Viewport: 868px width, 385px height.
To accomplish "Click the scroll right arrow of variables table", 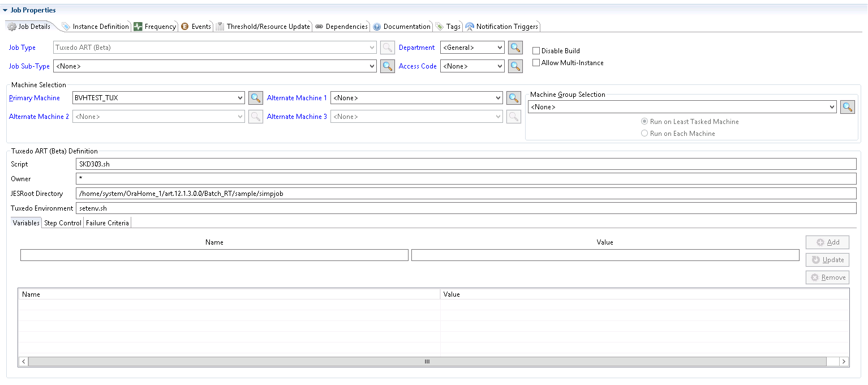I will 844,361.
